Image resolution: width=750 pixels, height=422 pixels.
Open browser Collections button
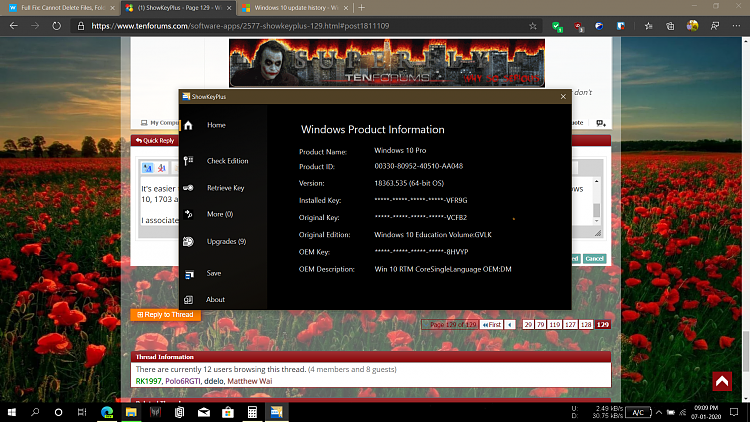pyautogui.click(x=670, y=26)
